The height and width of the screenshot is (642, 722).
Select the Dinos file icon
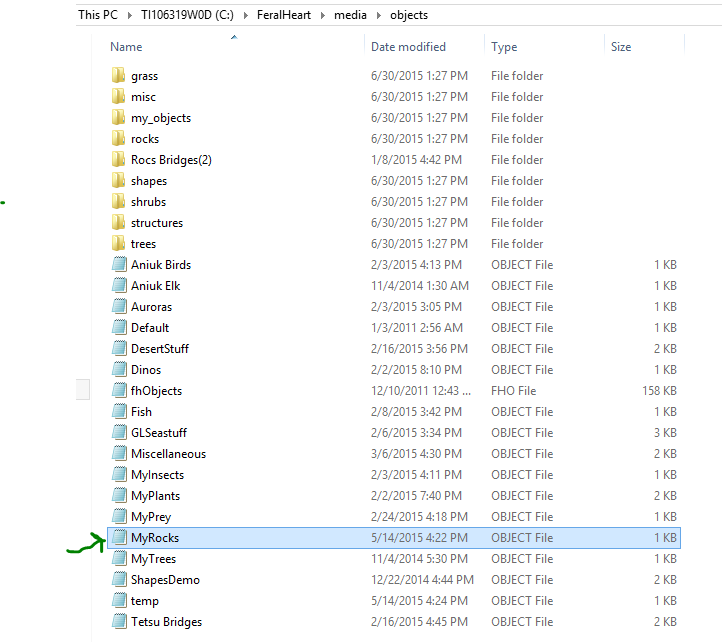click(x=119, y=369)
